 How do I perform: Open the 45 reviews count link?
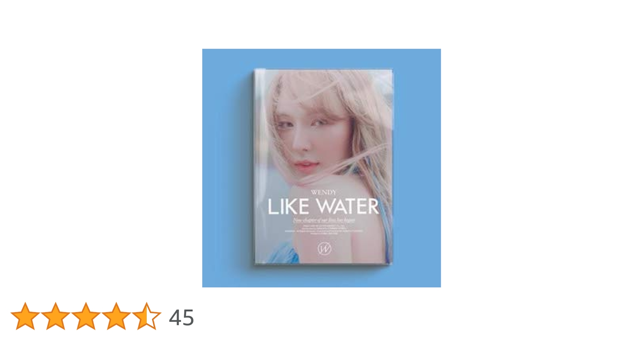point(181,317)
